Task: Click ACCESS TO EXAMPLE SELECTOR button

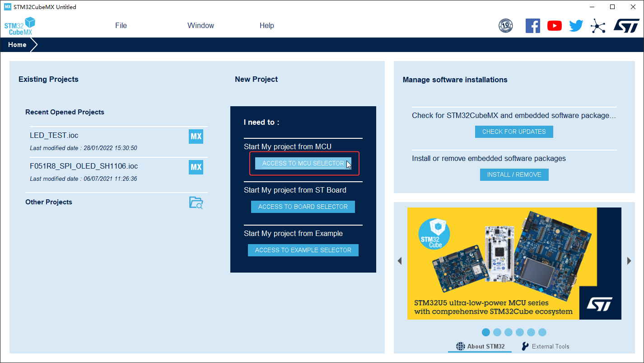Action: [x=303, y=250]
